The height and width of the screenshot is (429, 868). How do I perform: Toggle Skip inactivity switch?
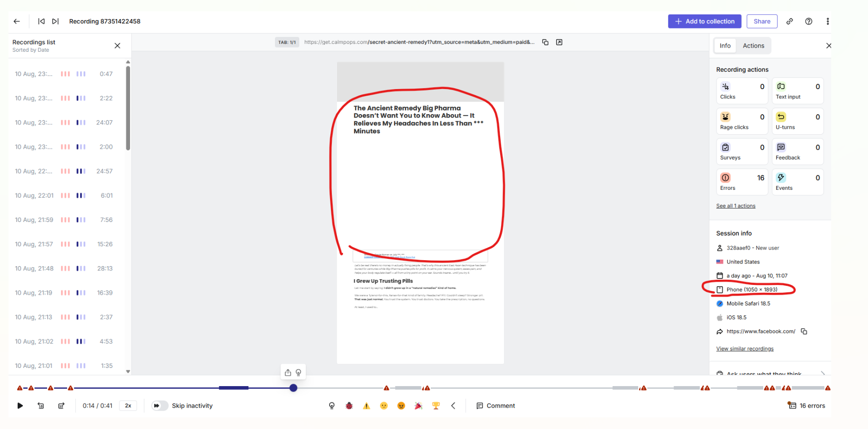pos(159,406)
